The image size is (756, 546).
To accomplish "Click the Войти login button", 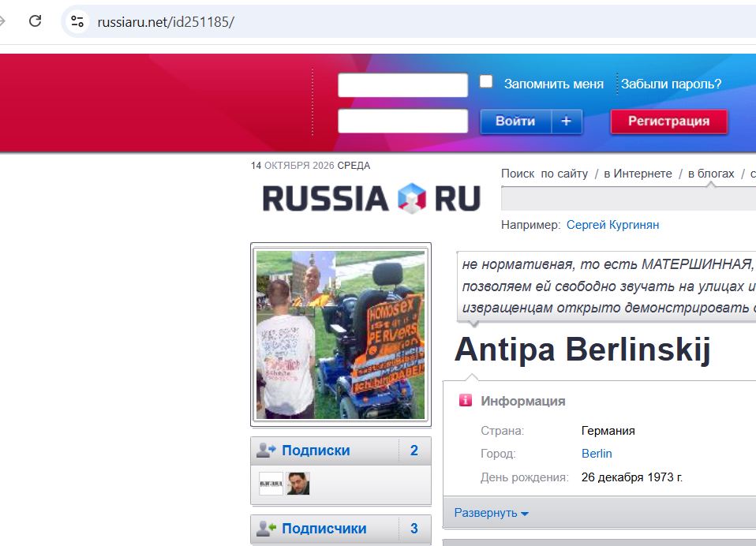I will 515,121.
